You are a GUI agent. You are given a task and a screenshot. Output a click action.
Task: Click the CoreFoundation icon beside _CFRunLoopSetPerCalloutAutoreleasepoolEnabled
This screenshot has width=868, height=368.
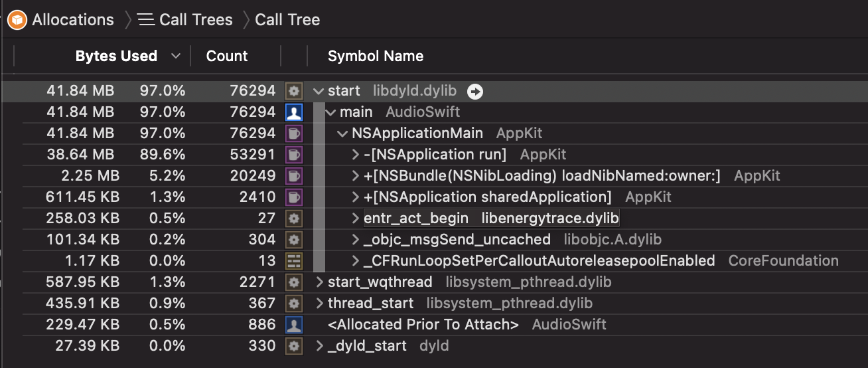(293, 261)
